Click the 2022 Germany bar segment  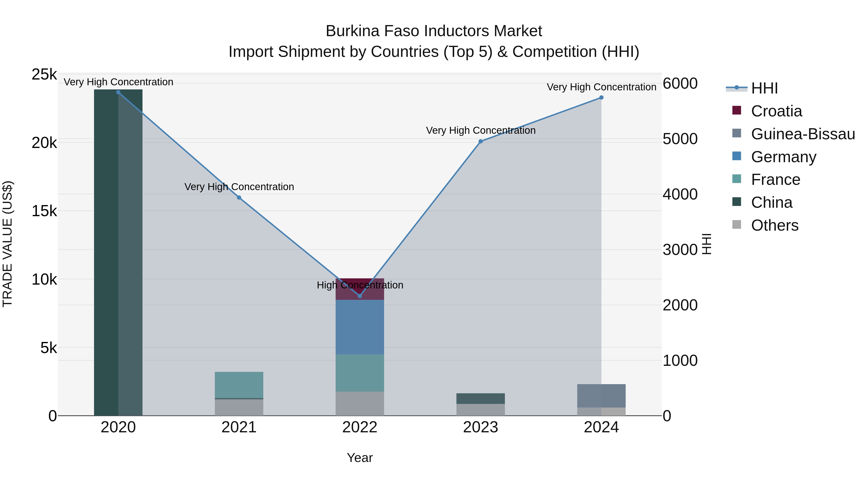pos(360,327)
